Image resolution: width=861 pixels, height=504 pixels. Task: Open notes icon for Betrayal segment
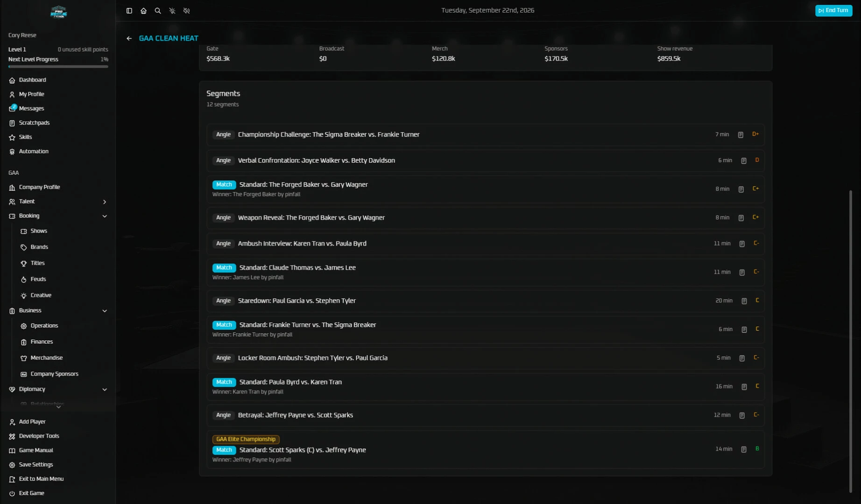742,415
